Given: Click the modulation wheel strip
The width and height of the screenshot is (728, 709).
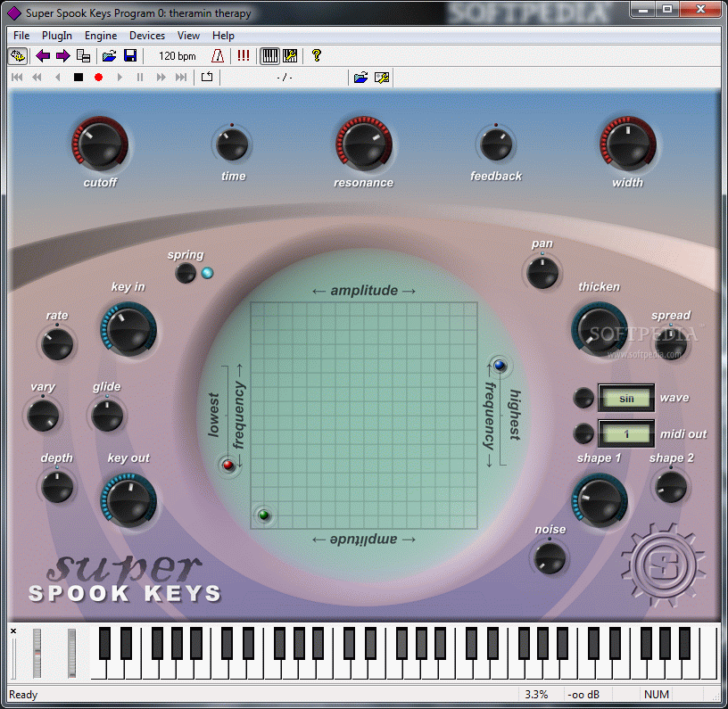Looking at the screenshot, I should pyautogui.click(x=71, y=654).
